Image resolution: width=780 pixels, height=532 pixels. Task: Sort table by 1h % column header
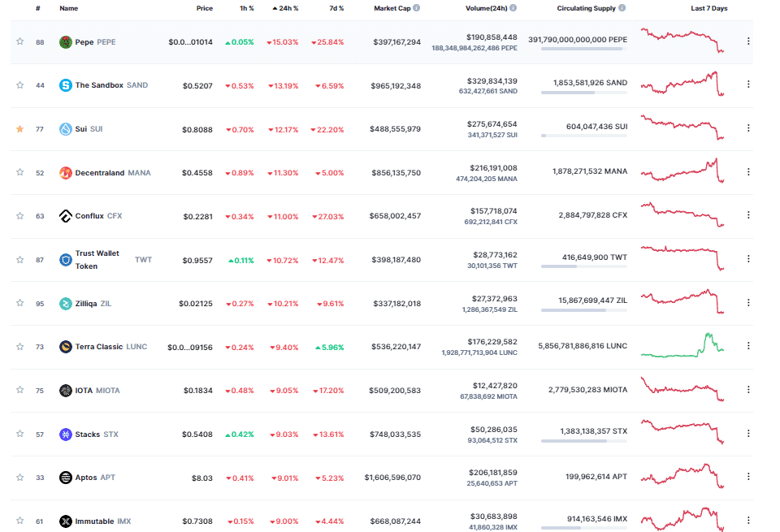click(247, 8)
